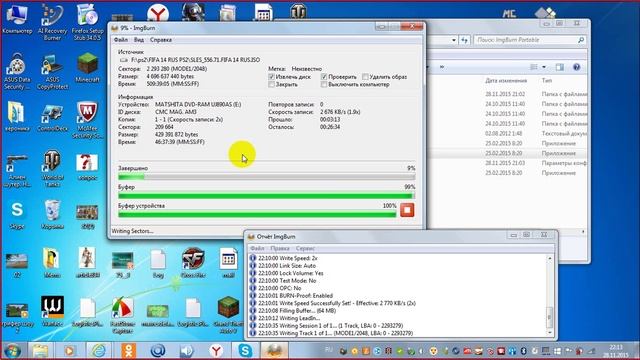Select log line Writing LeadIn...
This screenshot has height=360, width=640.
point(289,318)
